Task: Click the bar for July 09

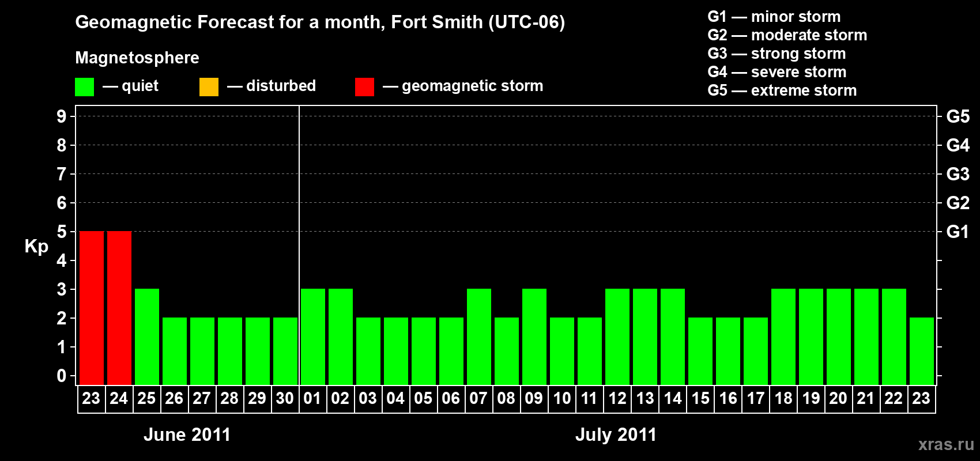Action: [x=534, y=337]
